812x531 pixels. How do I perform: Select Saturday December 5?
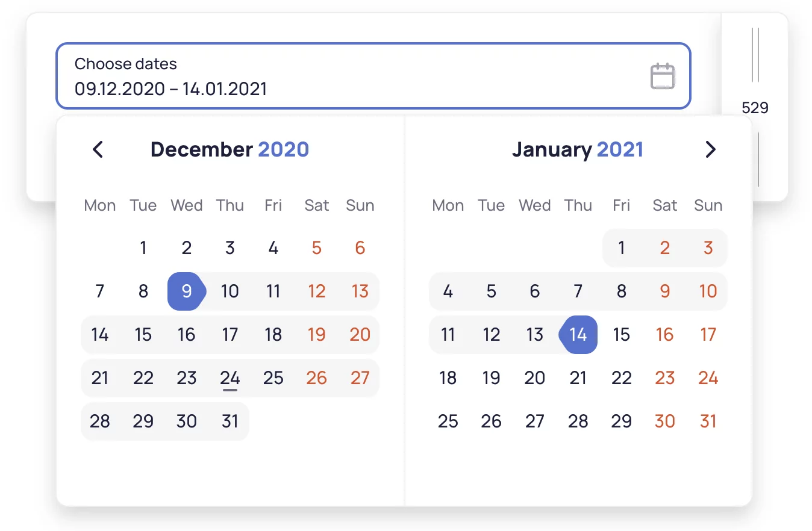point(317,248)
